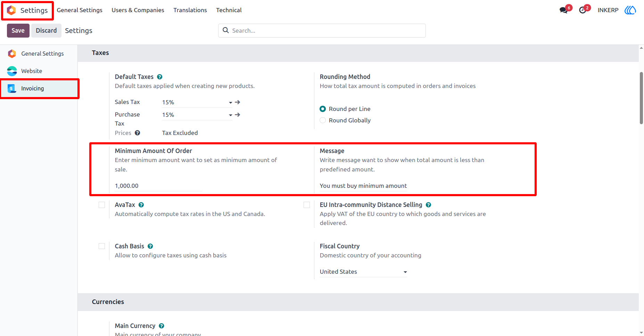Screen dimensions: 644x336
Task: Click the Website globe icon in sidebar
Action: (12, 71)
